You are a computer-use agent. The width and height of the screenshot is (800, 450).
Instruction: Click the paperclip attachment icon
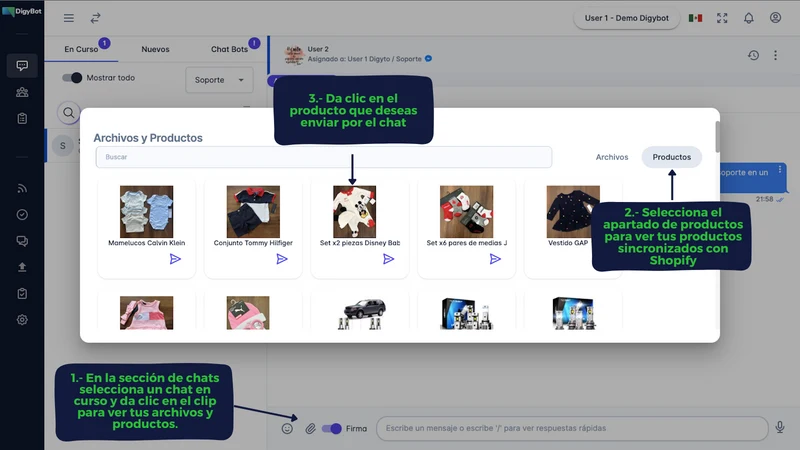coord(310,429)
